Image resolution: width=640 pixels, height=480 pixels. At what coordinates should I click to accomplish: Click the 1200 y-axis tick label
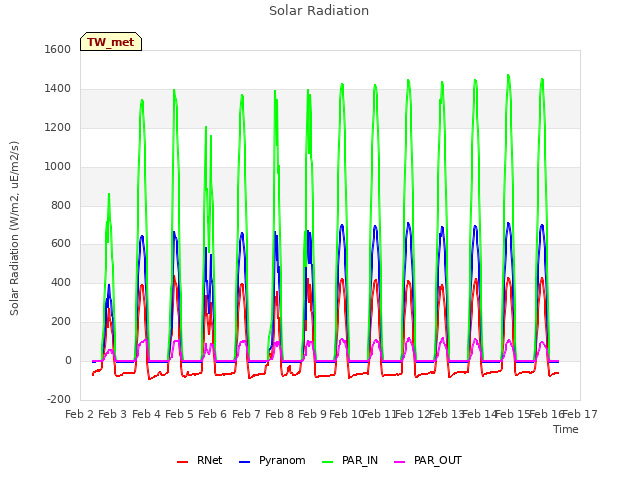58,127
